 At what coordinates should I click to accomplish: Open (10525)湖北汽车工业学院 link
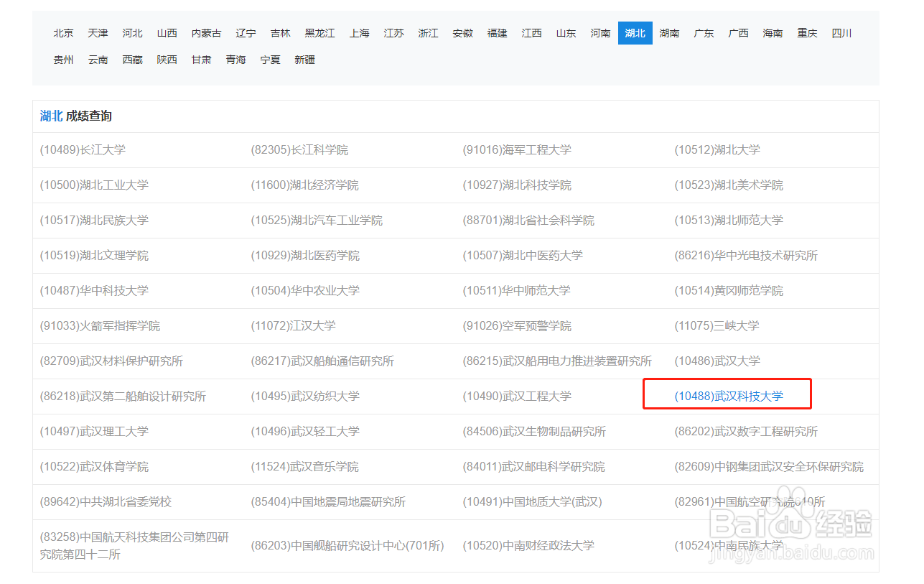(317, 221)
